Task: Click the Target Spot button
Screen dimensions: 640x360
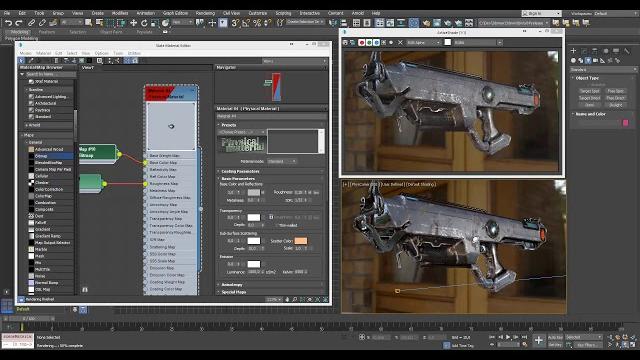Action: (589, 91)
